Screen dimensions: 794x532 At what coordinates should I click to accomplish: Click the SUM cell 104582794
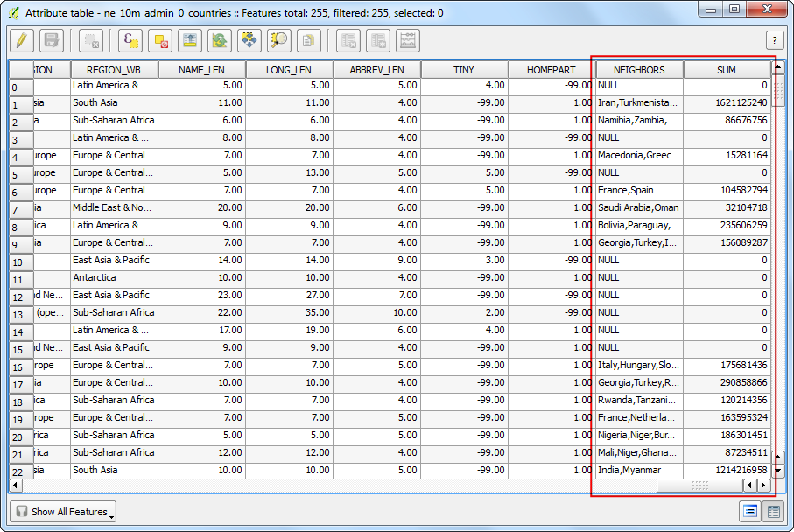[727, 191]
